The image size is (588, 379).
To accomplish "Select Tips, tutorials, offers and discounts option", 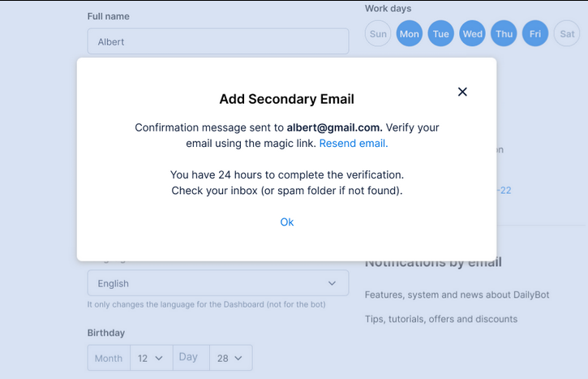I will coord(441,319).
